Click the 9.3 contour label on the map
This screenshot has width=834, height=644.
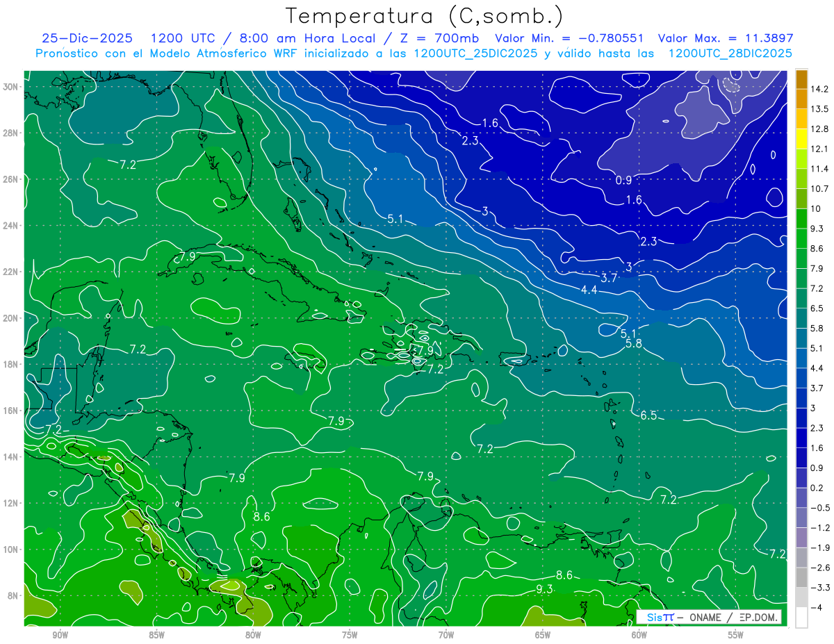(x=544, y=589)
